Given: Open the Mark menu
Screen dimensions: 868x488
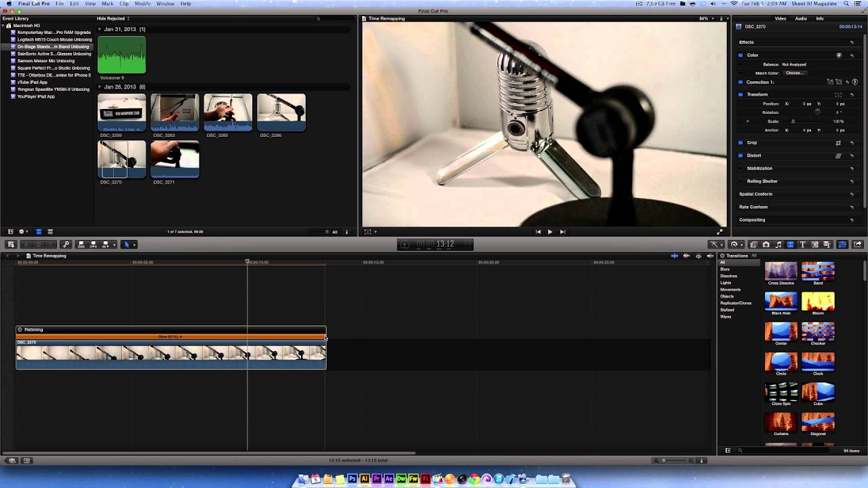Looking at the screenshot, I should pyautogui.click(x=107, y=3).
